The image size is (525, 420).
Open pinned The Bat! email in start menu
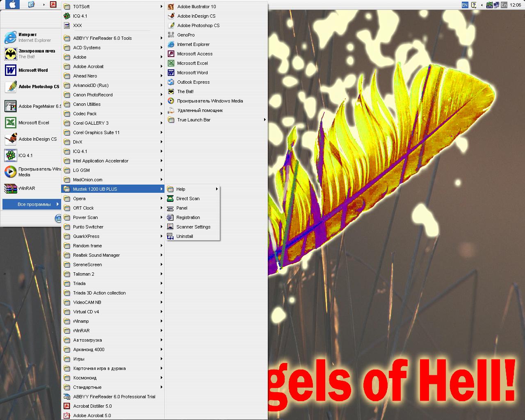[x=31, y=54]
